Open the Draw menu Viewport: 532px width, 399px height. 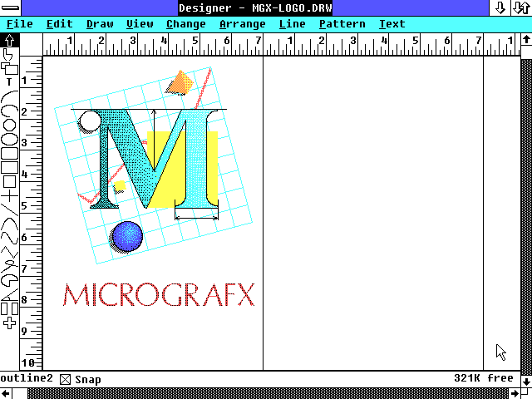pos(100,24)
